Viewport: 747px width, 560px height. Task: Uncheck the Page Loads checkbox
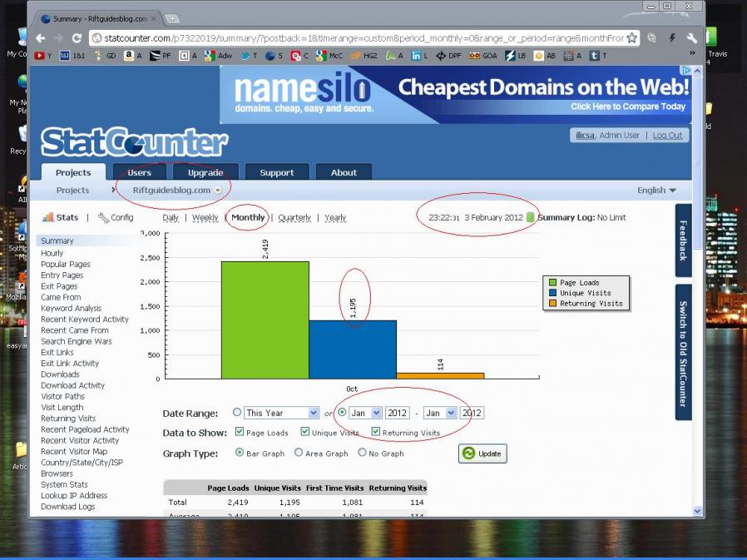(x=240, y=432)
